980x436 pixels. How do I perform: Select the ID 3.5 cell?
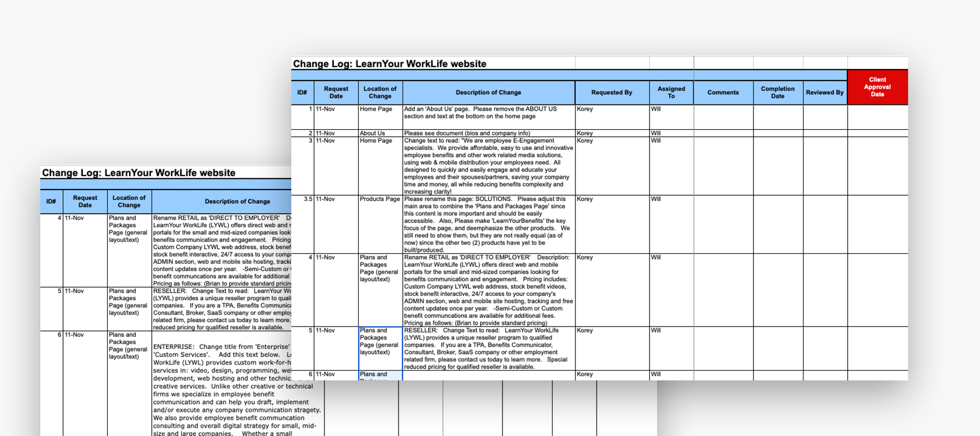302,224
